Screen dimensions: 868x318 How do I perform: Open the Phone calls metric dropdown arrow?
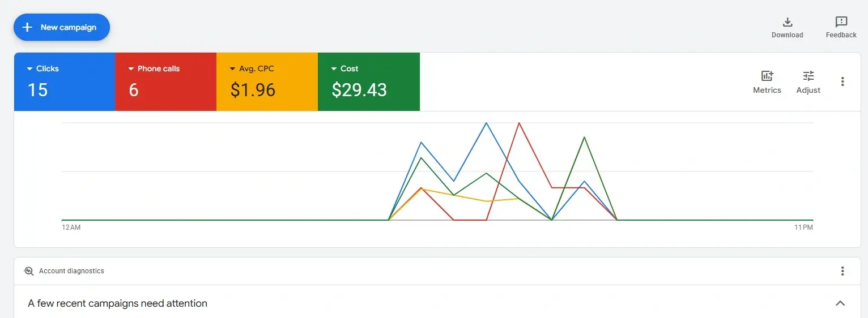coord(131,68)
